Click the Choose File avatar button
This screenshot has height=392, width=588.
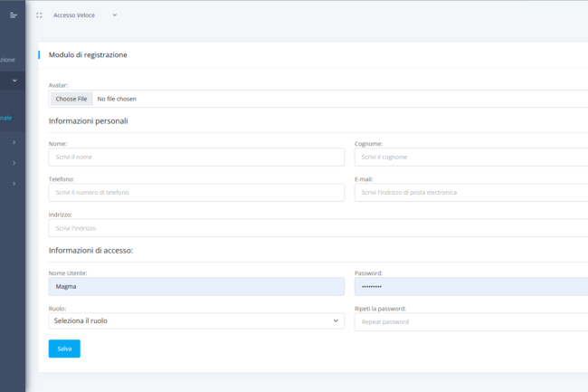71,99
